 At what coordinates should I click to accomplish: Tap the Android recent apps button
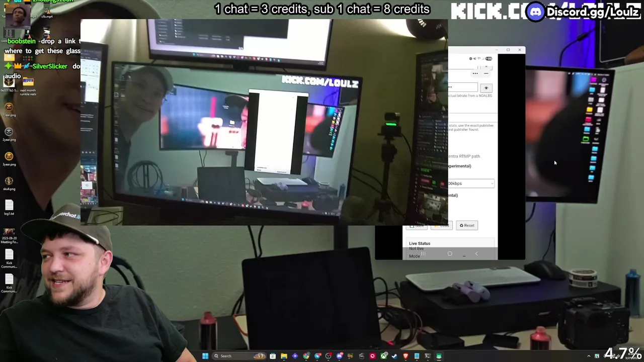point(423,254)
